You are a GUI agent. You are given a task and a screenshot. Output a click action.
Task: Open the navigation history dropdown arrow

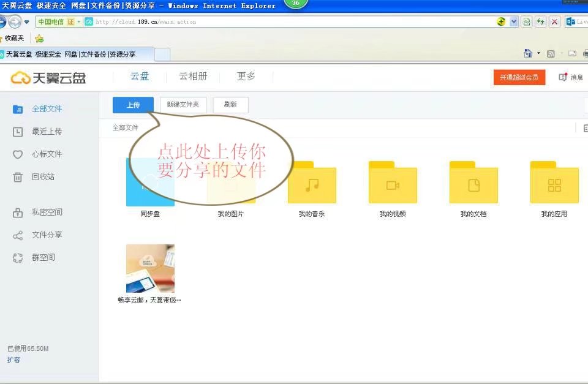(x=26, y=22)
